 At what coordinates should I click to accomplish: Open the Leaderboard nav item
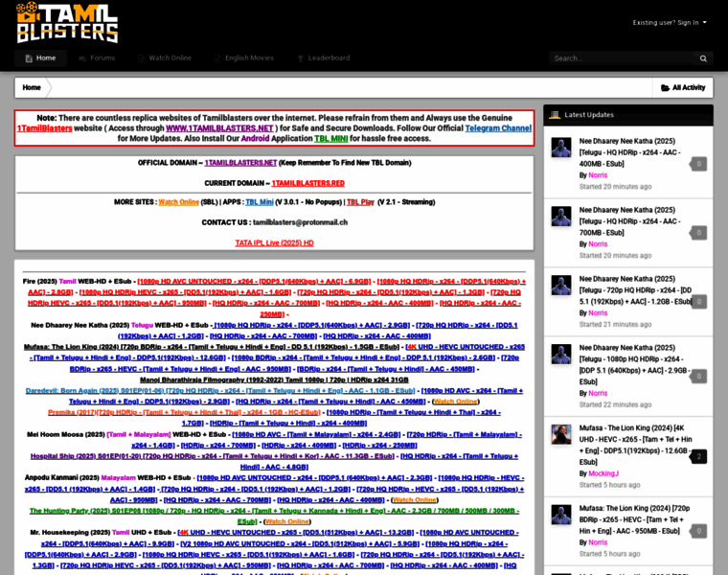pyautogui.click(x=324, y=58)
